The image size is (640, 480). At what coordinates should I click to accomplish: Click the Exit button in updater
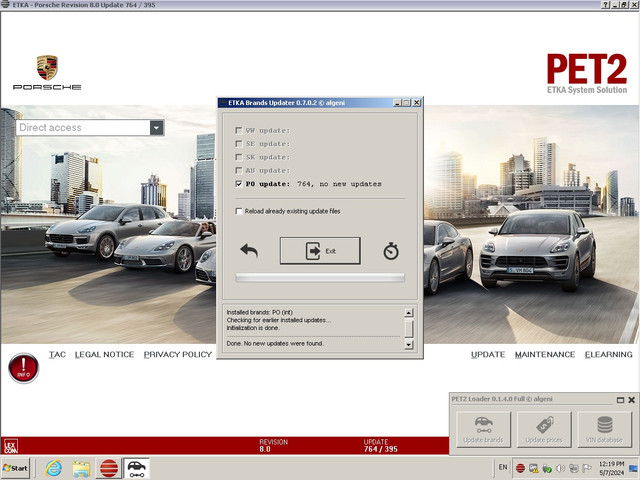[x=320, y=251]
